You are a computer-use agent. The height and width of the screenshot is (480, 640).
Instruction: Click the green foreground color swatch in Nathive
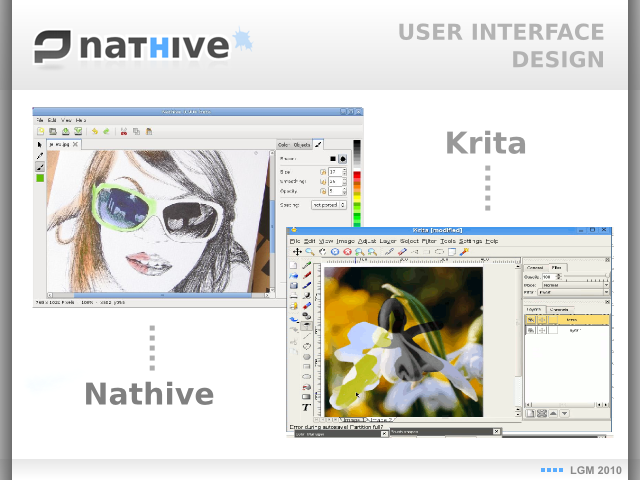[40, 178]
